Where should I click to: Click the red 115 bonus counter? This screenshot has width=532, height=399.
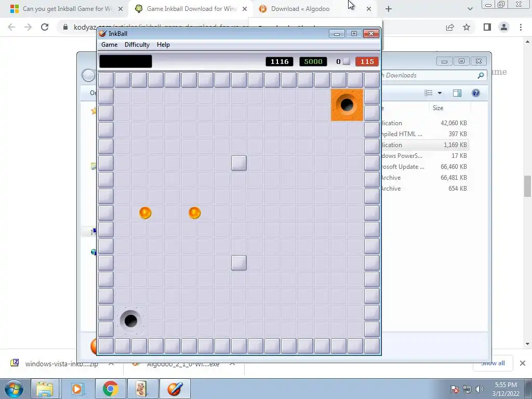367,61
